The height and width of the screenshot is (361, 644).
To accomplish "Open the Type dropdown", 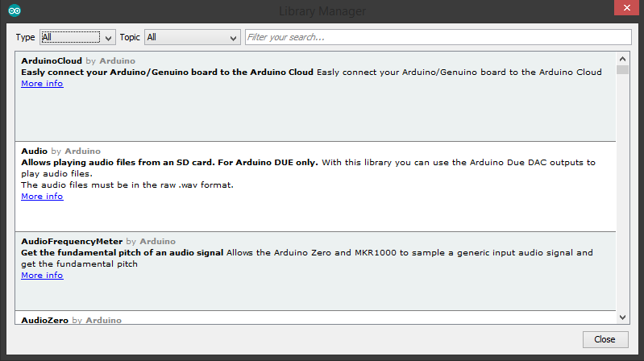I will pos(77,37).
